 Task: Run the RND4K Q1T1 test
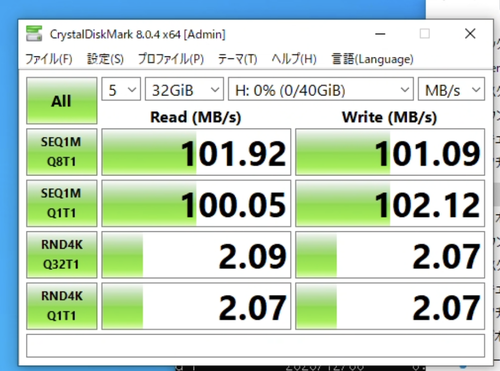click(62, 306)
